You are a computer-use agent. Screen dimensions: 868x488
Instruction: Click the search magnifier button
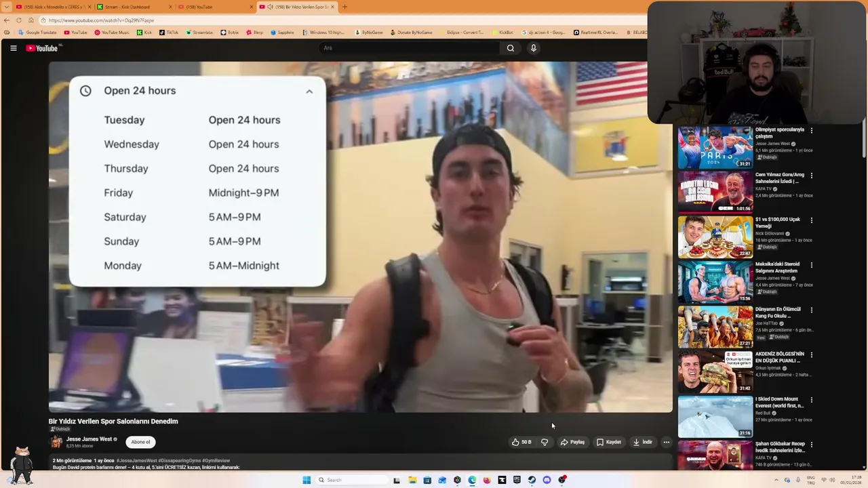click(511, 48)
